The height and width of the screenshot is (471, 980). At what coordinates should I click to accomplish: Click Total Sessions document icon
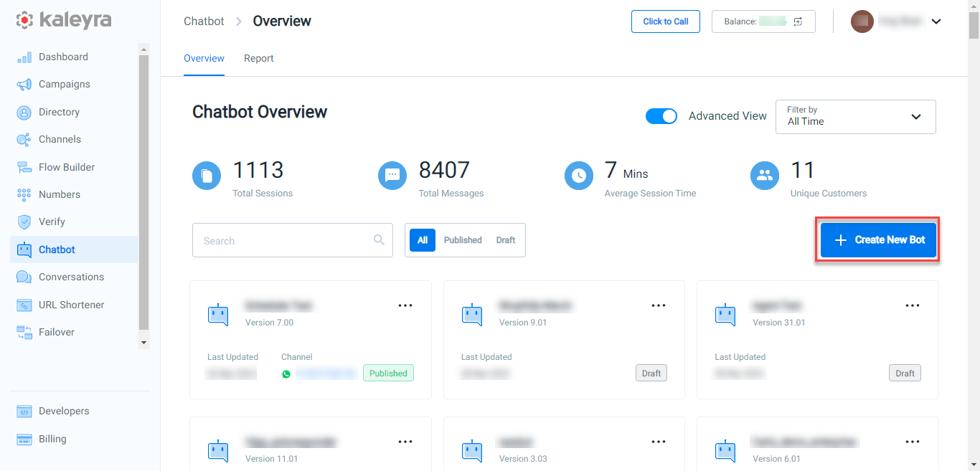tap(207, 176)
